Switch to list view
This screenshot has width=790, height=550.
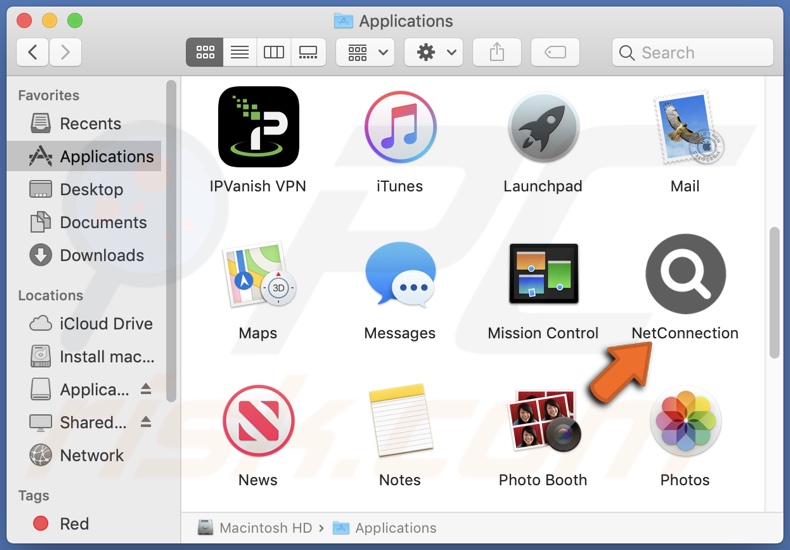coord(240,52)
